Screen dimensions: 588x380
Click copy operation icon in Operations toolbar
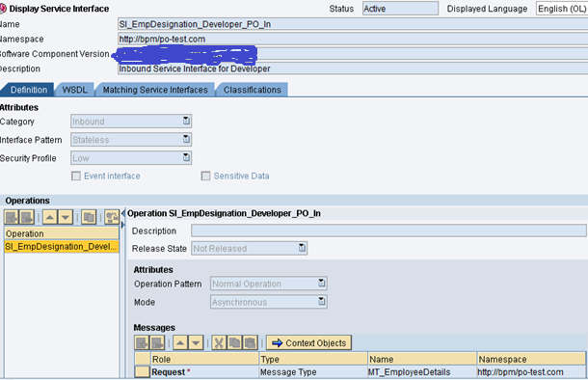pos(89,217)
